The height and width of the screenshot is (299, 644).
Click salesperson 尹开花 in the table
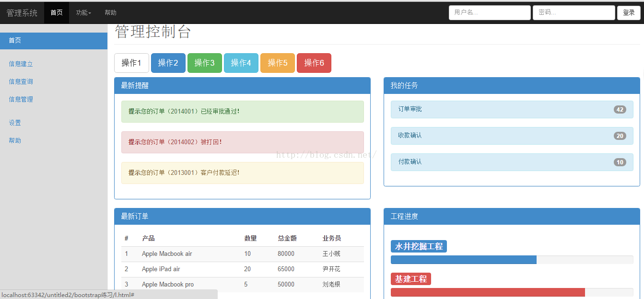[x=331, y=269]
